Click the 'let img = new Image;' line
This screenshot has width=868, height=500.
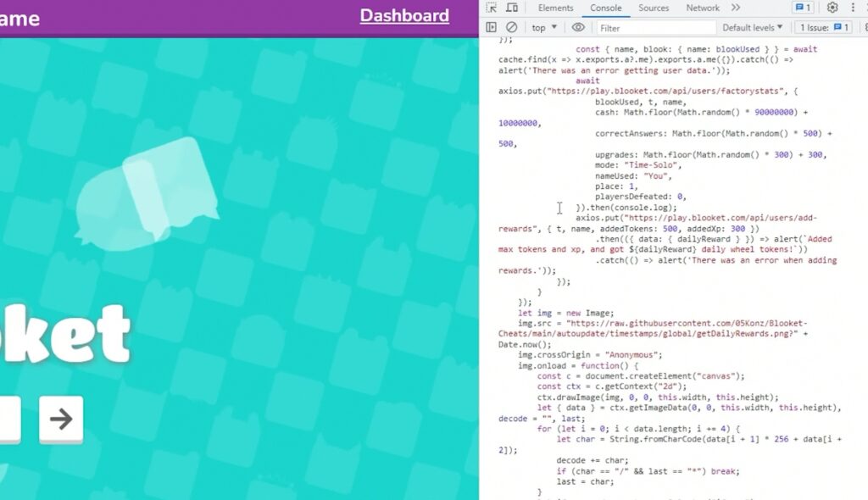click(565, 313)
